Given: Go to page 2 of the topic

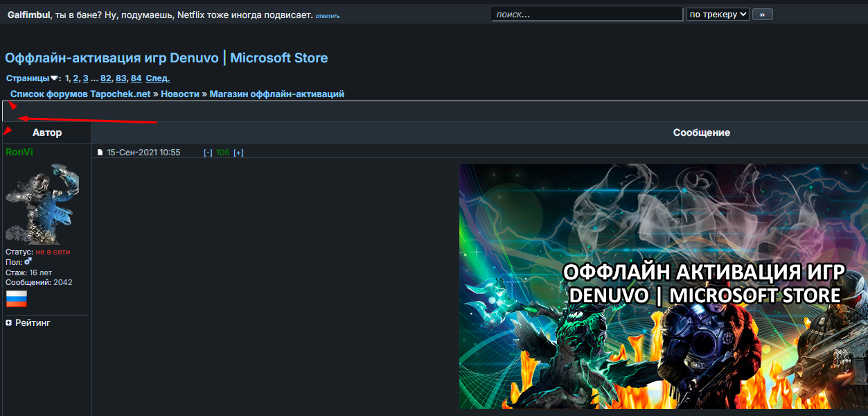Looking at the screenshot, I should click(x=76, y=78).
